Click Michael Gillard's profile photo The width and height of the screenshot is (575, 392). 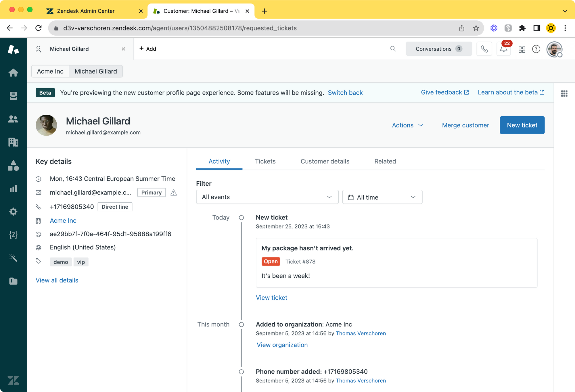(46, 125)
